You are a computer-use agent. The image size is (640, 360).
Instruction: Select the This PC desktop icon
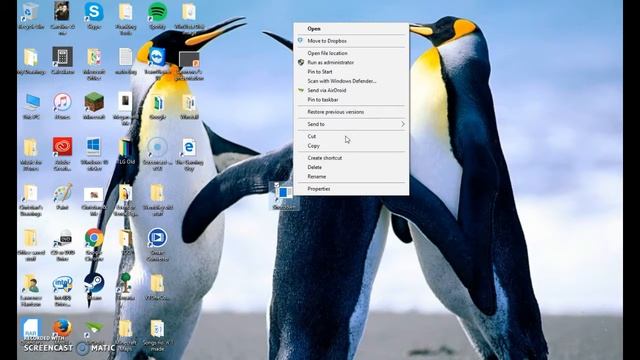pos(31,102)
